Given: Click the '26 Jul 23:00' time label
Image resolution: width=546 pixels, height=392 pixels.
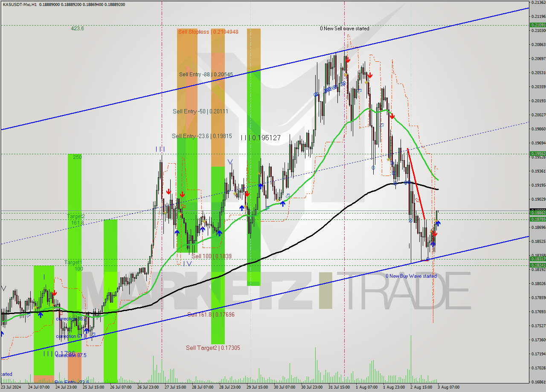Looking at the screenshot, I should 148,387.
